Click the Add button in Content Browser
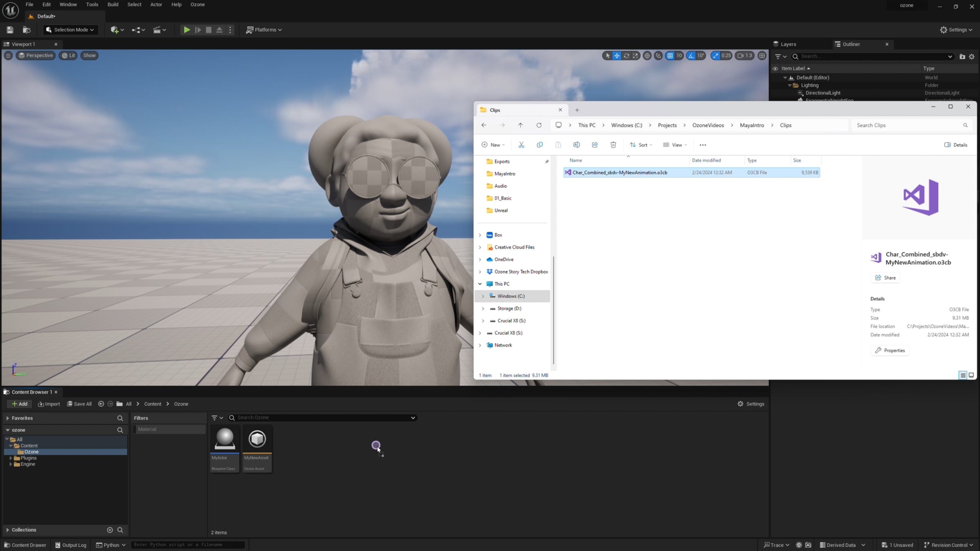The width and height of the screenshot is (980, 551). (x=19, y=404)
